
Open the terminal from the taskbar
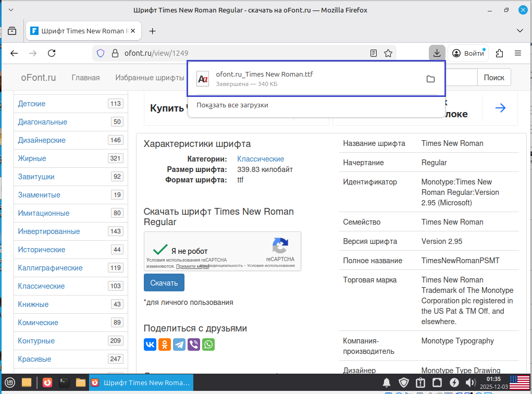click(x=64, y=383)
